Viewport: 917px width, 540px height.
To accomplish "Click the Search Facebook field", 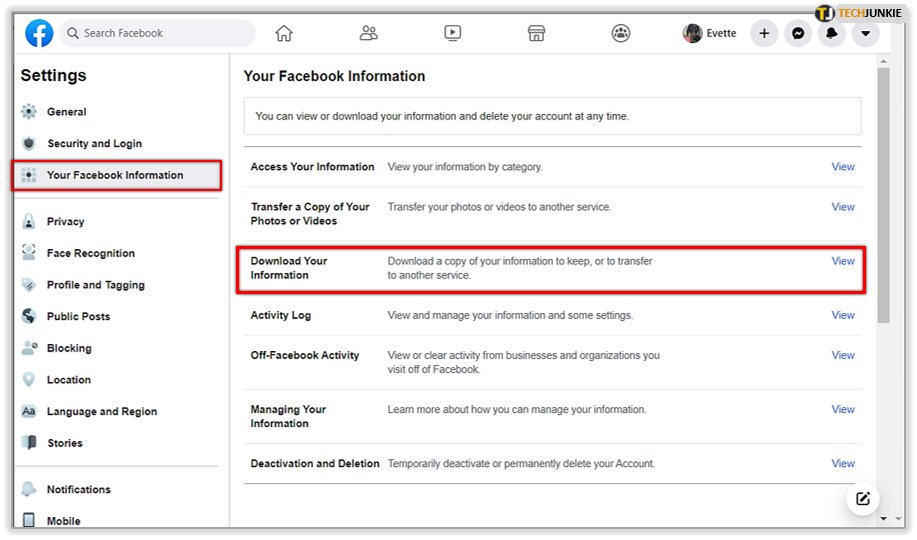I will (x=158, y=33).
